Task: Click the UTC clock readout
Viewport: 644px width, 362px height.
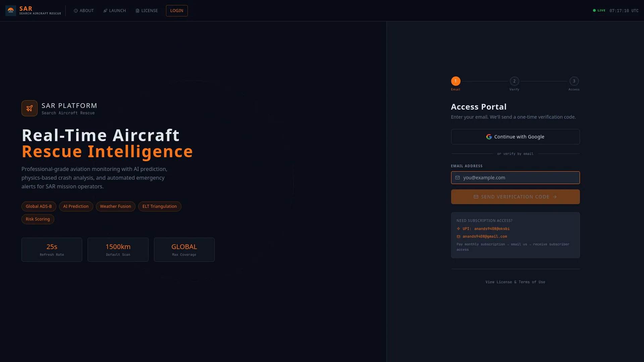Action: tap(624, 11)
